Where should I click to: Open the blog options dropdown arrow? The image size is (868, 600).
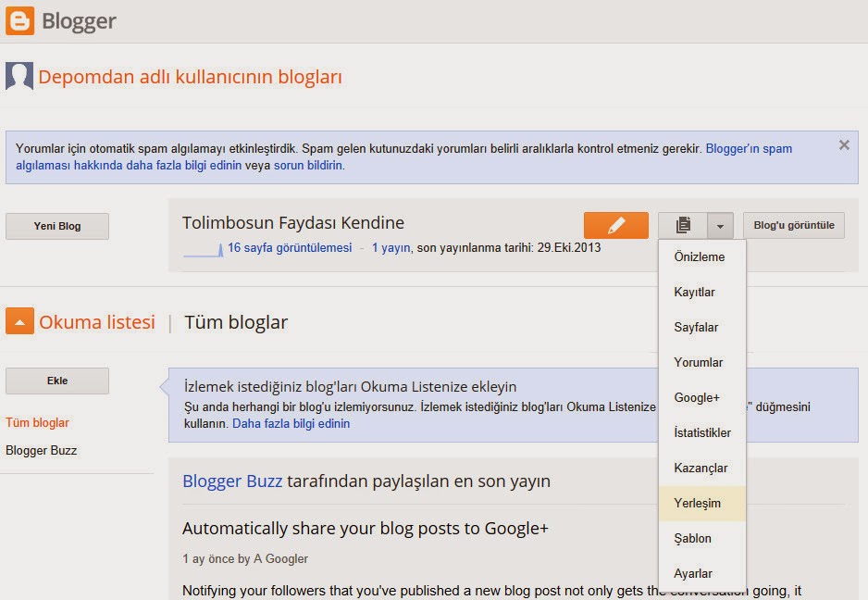coord(721,224)
